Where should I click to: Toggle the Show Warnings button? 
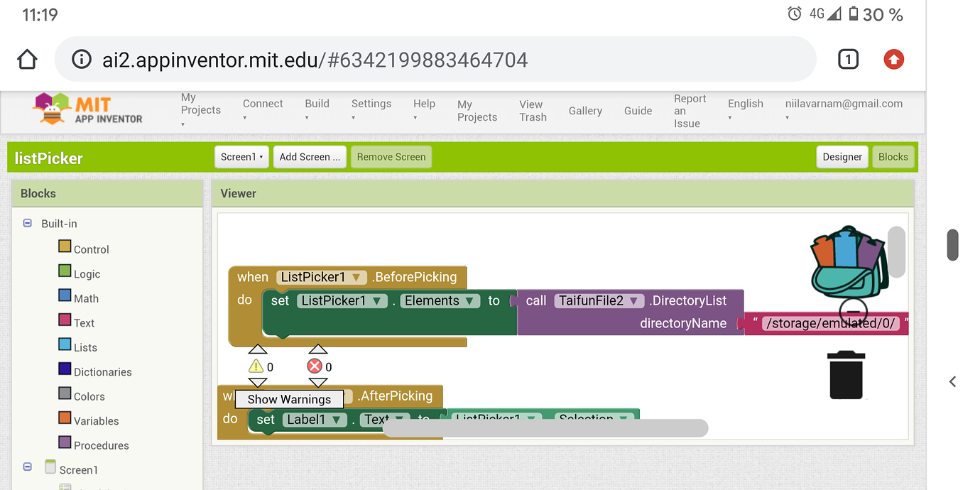[x=290, y=399]
